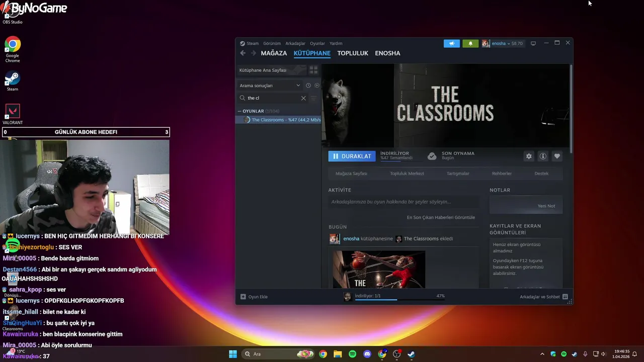Go back with Steam's left arrow

point(243,53)
